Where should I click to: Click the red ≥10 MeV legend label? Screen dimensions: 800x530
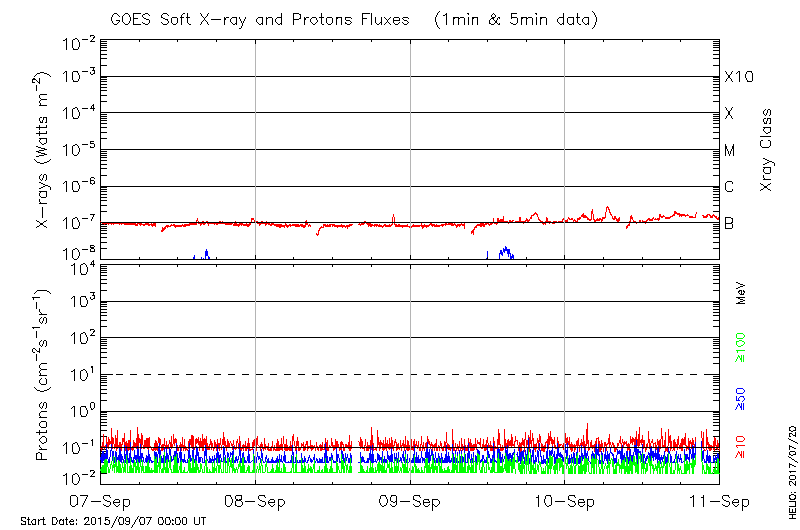tap(741, 445)
